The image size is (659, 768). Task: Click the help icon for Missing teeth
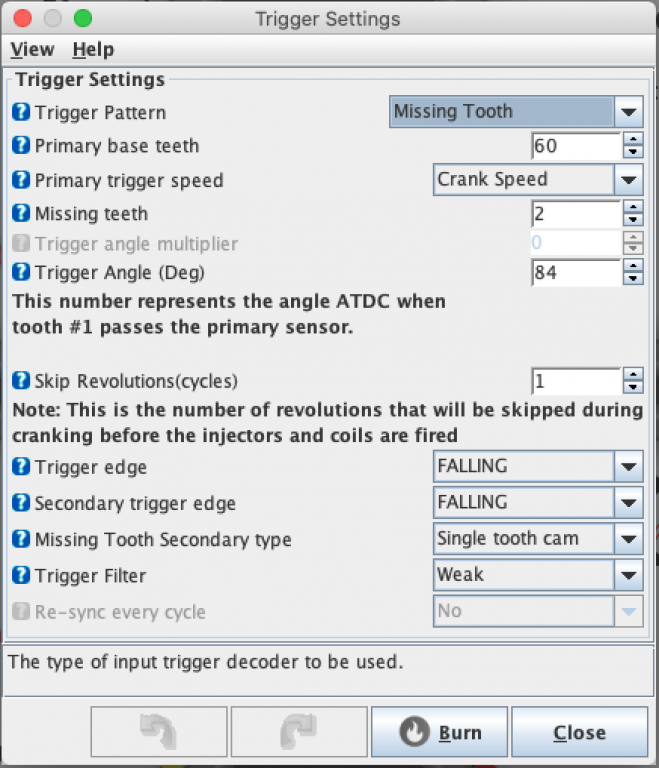tap(21, 213)
